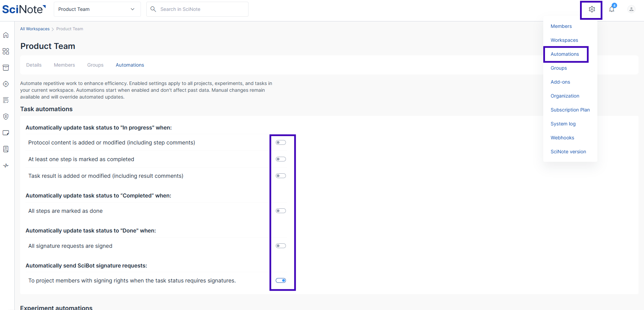Screen dimensions: 644x310
Task: Open the user avatar menu
Action: click(631, 9)
